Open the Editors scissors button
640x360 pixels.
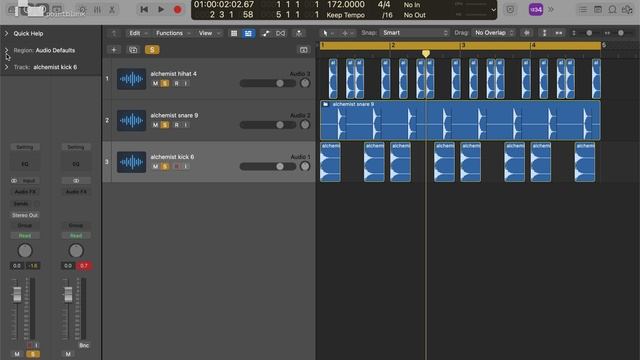pos(112,9)
